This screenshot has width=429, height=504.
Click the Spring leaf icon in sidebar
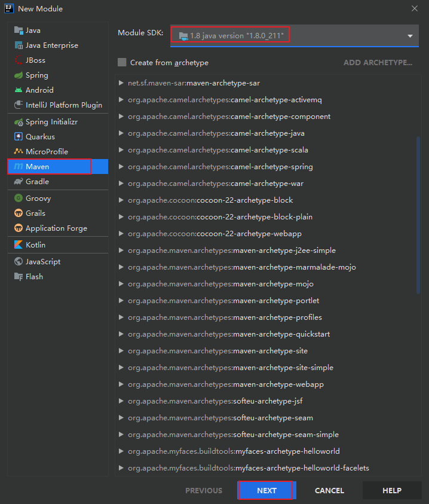[x=19, y=75]
